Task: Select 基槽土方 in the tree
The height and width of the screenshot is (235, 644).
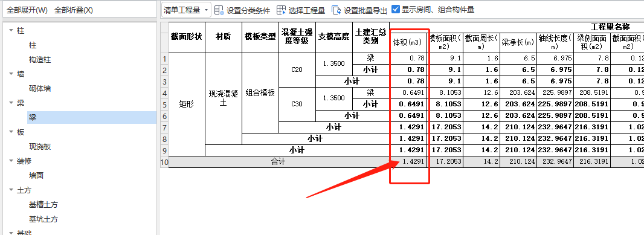Action: (x=43, y=205)
